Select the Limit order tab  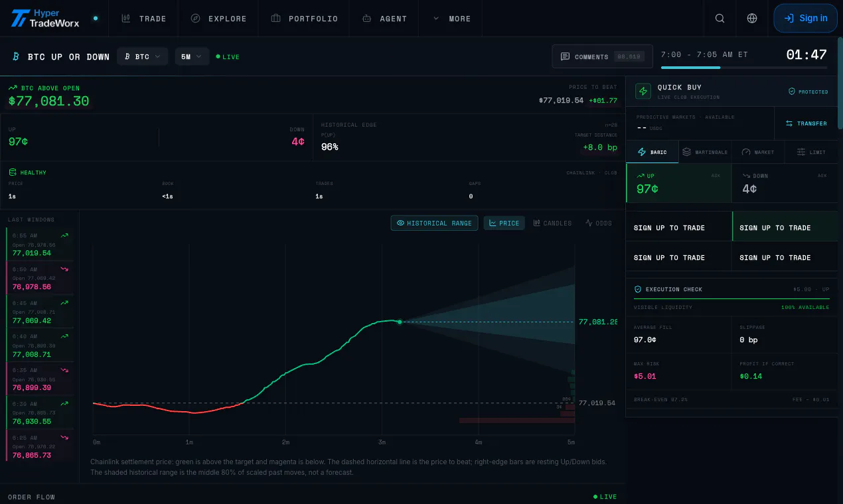(x=811, y=152)
